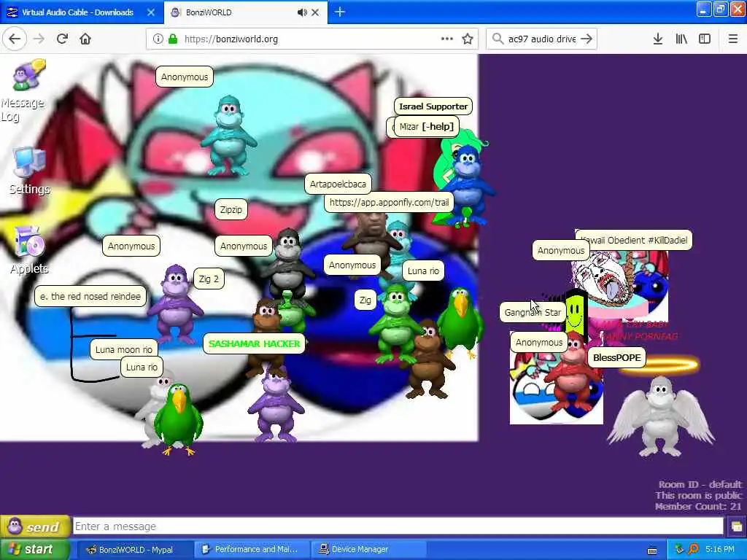
Task: Switch to Virtual Audio Cable - Downloads tab
Action: point(77,12)
